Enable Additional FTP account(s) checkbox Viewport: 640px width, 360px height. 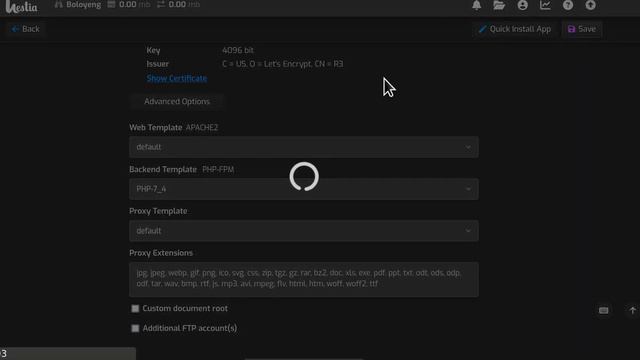pyautogui.click(x=135, y=328)
